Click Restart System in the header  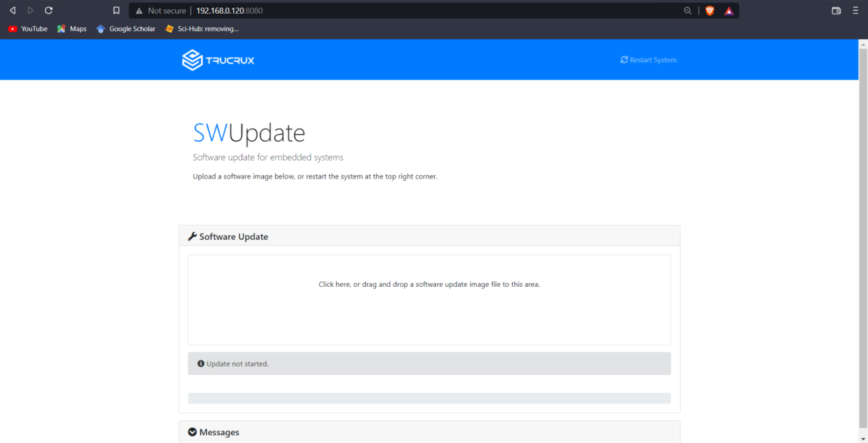(x=648, y=59)
